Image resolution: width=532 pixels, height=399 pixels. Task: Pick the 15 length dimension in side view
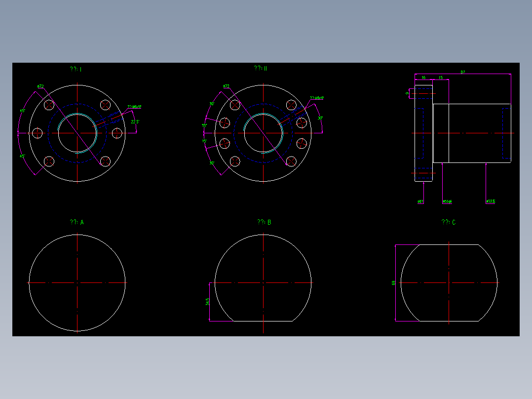point(440,78)
